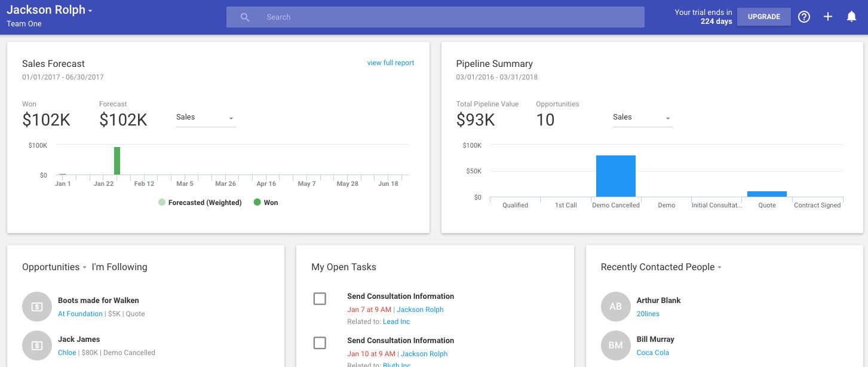This screenshot has height=367, width=868.
Task: Open the help icon in the top bar
Action: point(803,17)
